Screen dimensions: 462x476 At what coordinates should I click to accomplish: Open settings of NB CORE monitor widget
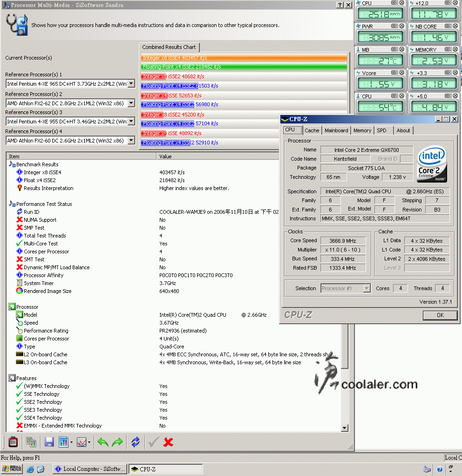click(448, 26)
